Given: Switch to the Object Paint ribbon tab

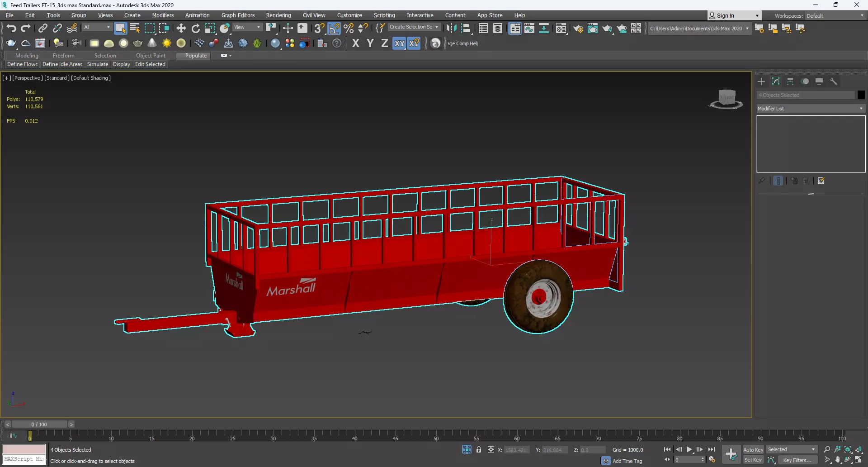Looking at the screenshot, I should pyautogui.click(x=151, y=56).
